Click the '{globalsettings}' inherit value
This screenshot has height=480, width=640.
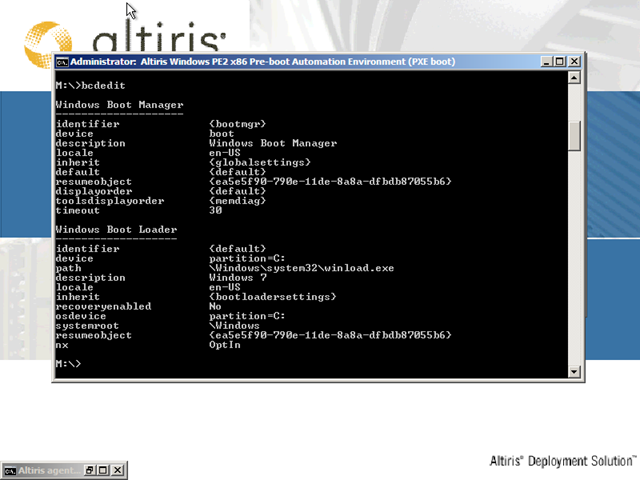pyautogui.click(x=260, y=162)
